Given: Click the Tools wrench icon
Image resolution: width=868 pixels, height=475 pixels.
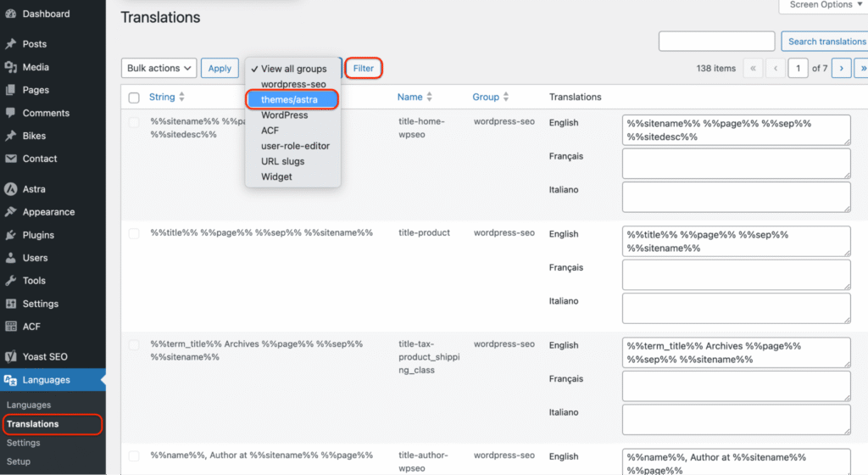Looking at the screenshot, I should point(10,281).
